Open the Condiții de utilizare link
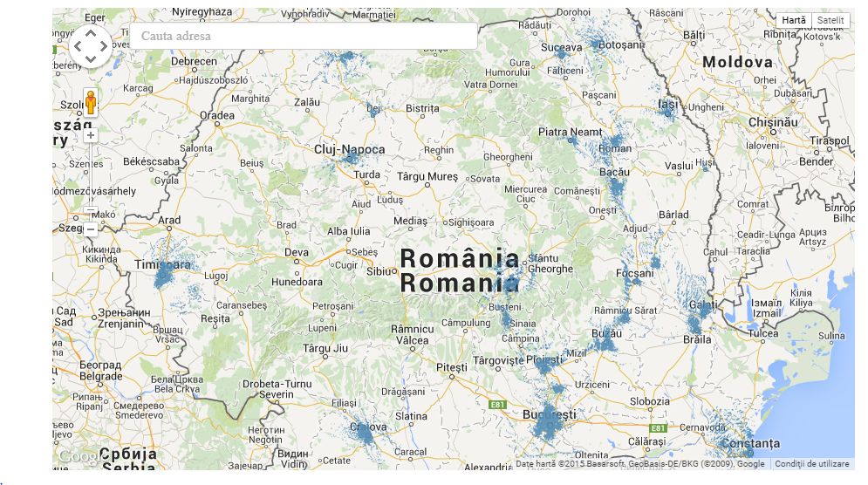Viewport: 868px width, 485px height. [x=811, y=464]
